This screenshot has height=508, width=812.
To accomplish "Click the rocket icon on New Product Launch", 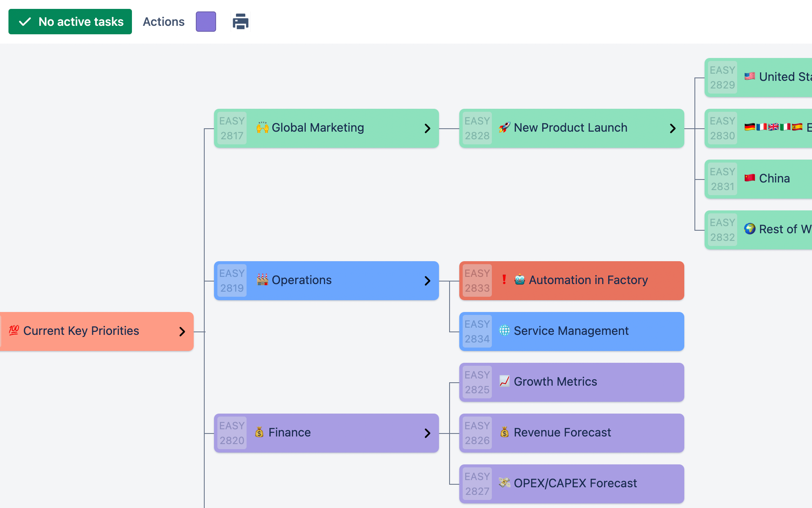I will tap(505, 127).
